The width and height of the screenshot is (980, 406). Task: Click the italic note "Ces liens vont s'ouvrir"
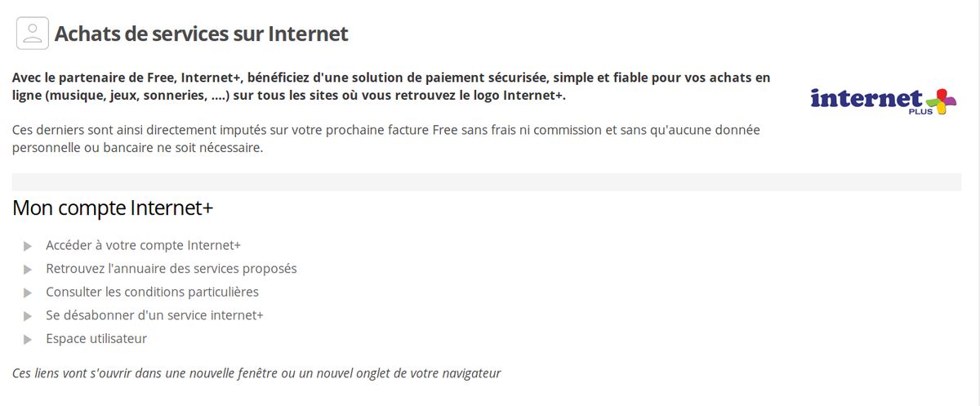tap(256, 373)
